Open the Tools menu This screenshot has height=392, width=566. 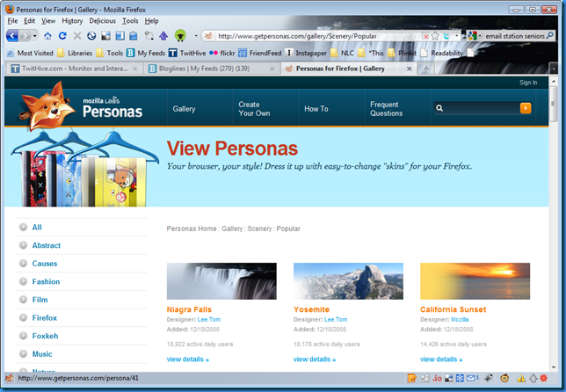click(130, 21)
